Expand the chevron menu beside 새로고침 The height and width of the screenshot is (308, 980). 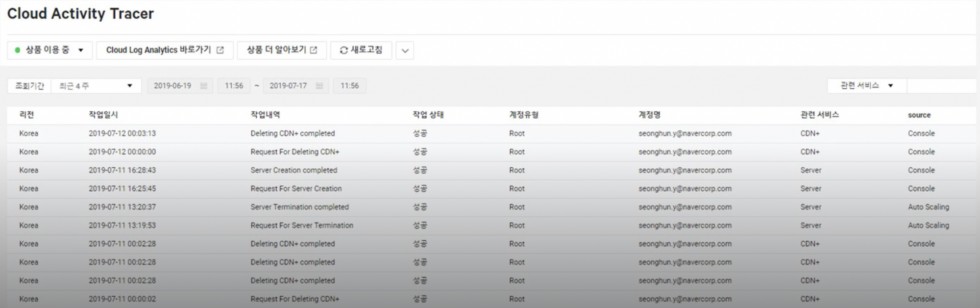(x=405, y=51)
